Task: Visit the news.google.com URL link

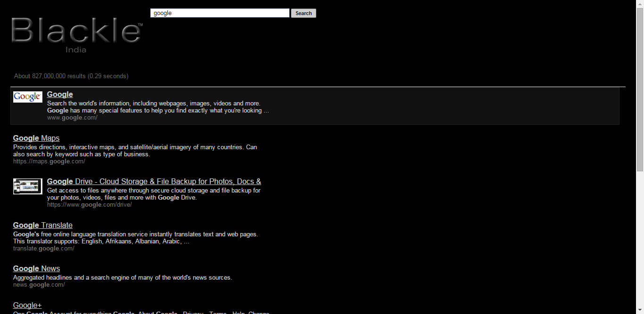Action: tap(39, 284)
